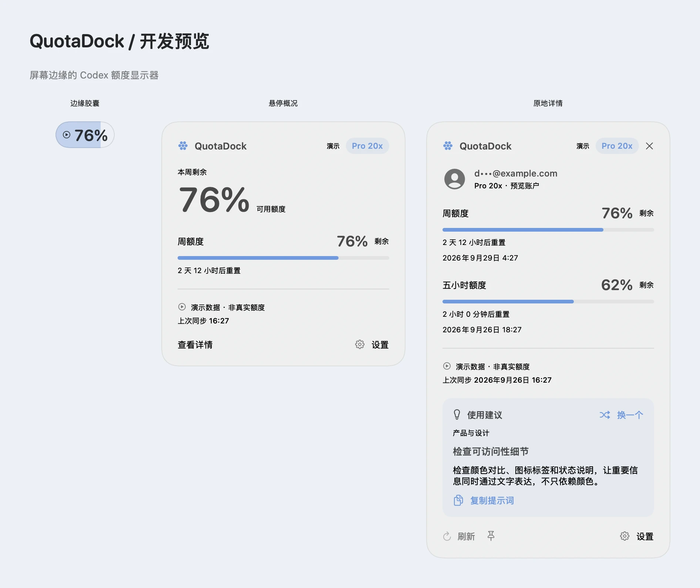Click the account avatar icon
Screen dimensions: 700x588
(454, 179)
